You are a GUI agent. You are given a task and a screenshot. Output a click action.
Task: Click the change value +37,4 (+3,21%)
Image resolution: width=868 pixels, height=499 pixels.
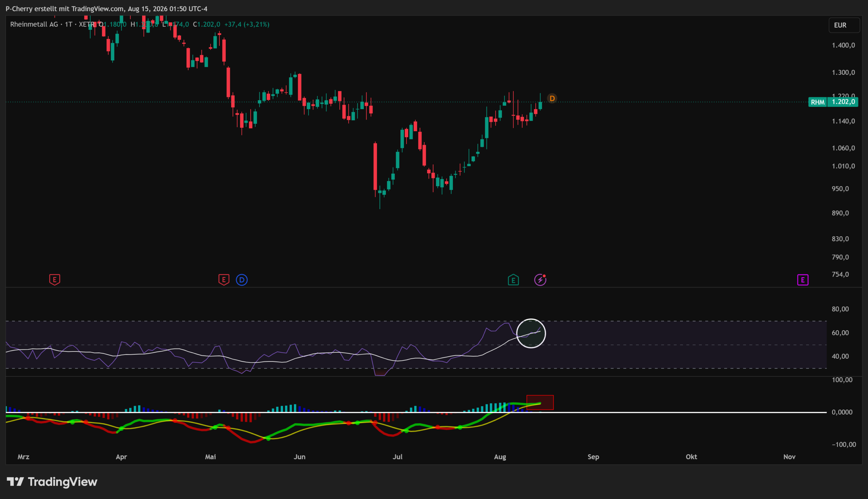click(247, 24)
